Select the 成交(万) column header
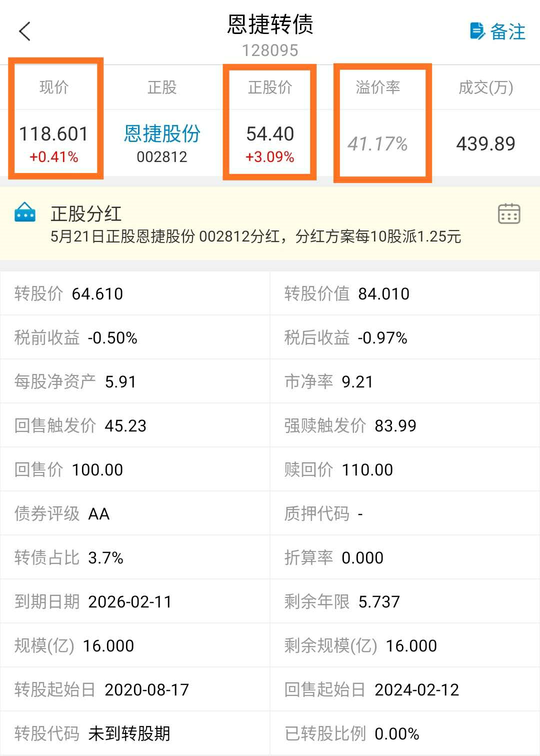Viewport: 540px width, 756px height. click(x=486, y=87)
